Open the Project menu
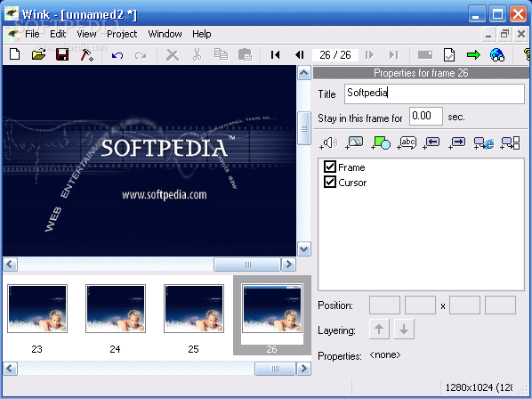Screen dimensions: 532x399 click(122, 34)
